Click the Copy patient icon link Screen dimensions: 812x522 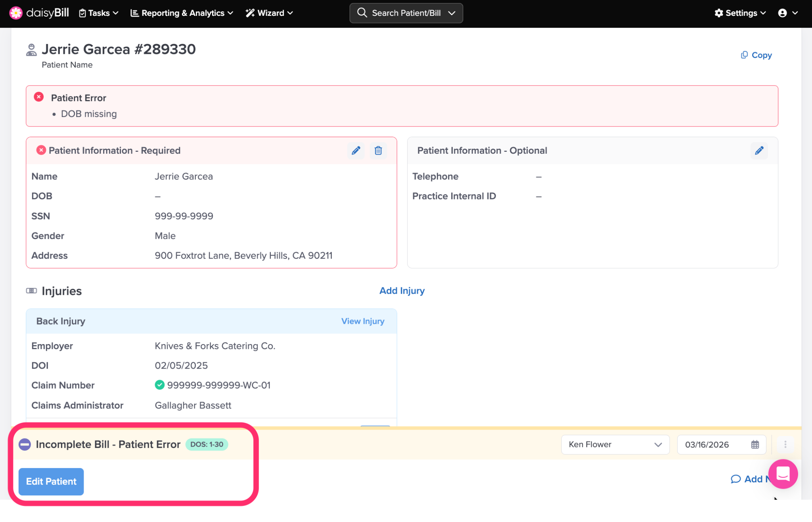tap(756, 55)
